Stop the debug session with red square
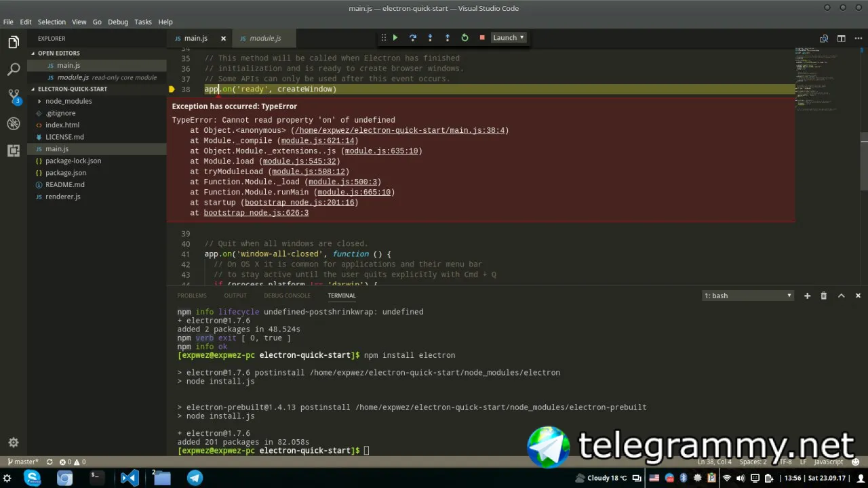868x488 pixels. click(x=482, y=38)
